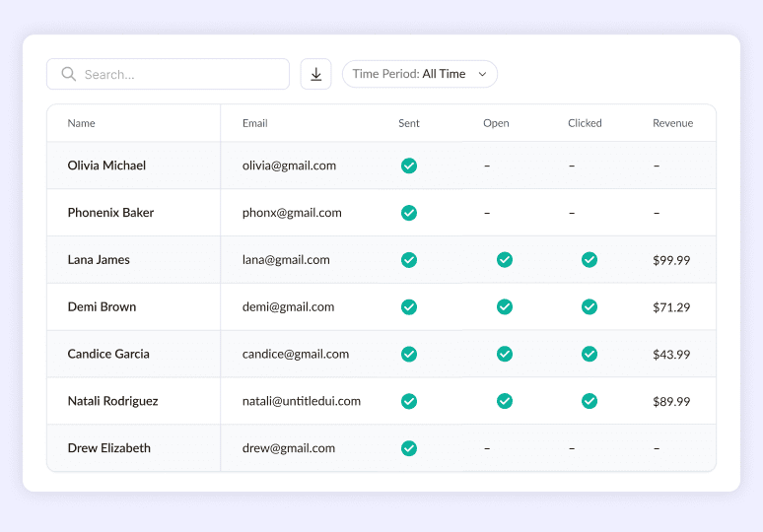
Task: Click the Name column header
Action: (x=81, y=123)
